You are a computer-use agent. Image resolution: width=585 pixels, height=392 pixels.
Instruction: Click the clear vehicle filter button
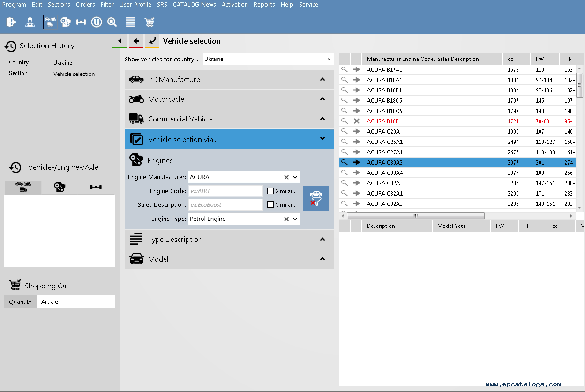(x=316, y=198)
